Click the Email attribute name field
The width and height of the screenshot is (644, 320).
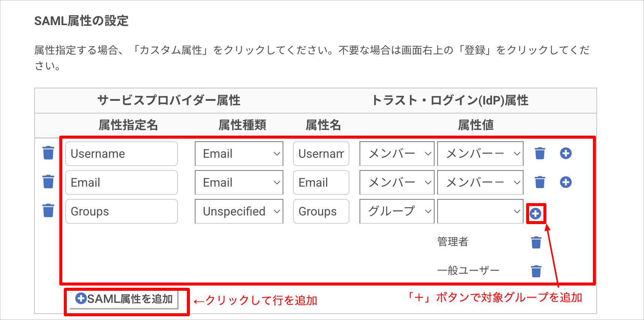pos(321,182)
